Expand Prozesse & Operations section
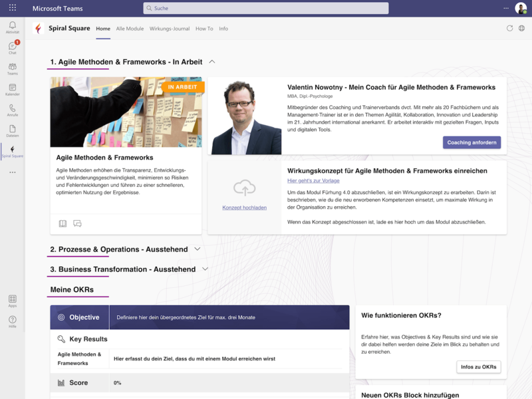This screenshot has height=399, width=532. [x=197, y=249]
